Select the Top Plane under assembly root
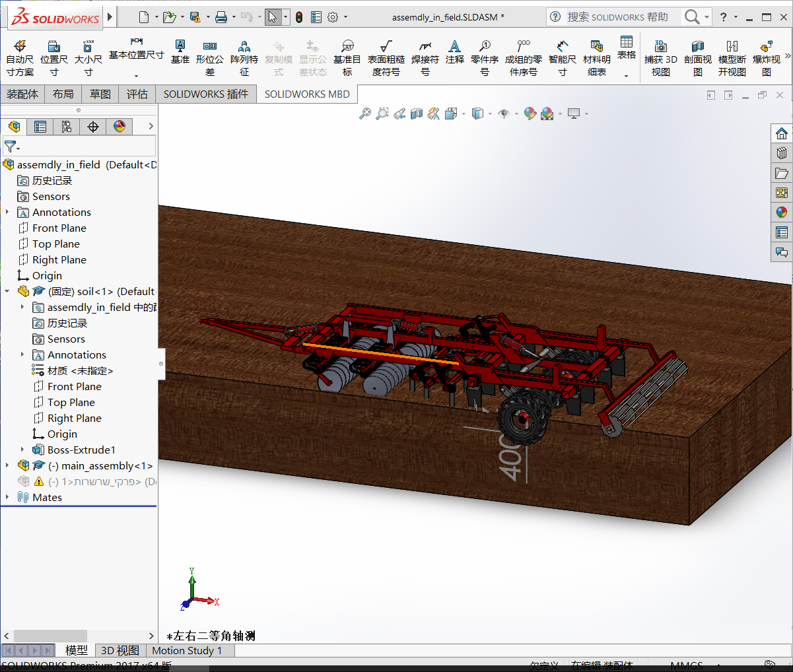Viewport: 793px width, 672px height. pyautogui.click(x=55, y=244)
